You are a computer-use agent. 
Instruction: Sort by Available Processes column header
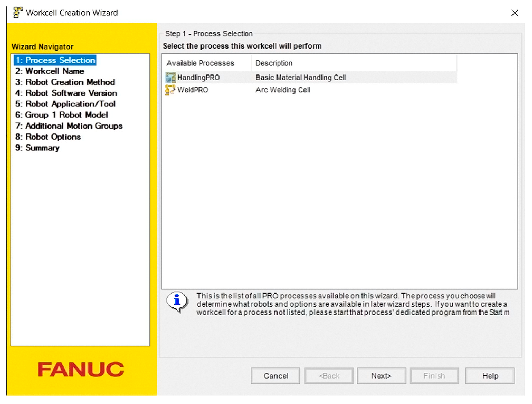pos(200,63)
